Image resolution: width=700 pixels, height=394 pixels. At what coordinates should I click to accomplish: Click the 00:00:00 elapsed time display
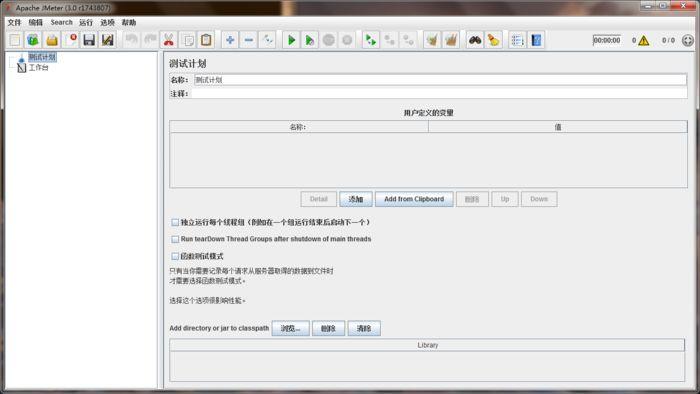pyautogui.click(x=607, y=40)
